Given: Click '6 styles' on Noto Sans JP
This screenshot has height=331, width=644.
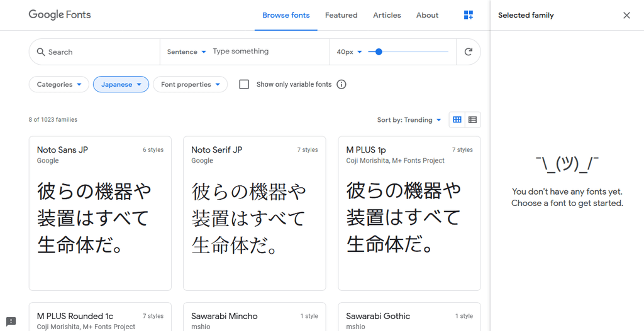Looking at the screenshot, I should pyautogui.click(x=153, y=149).
